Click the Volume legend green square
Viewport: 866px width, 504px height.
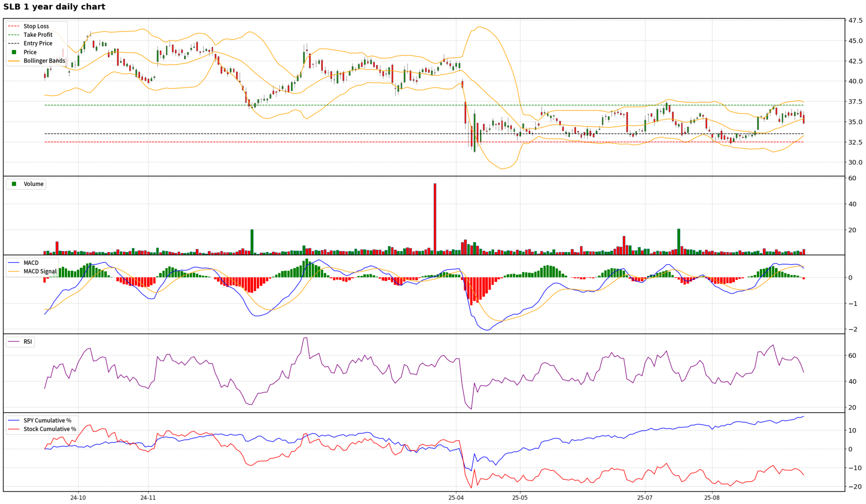tap(14, 184)
